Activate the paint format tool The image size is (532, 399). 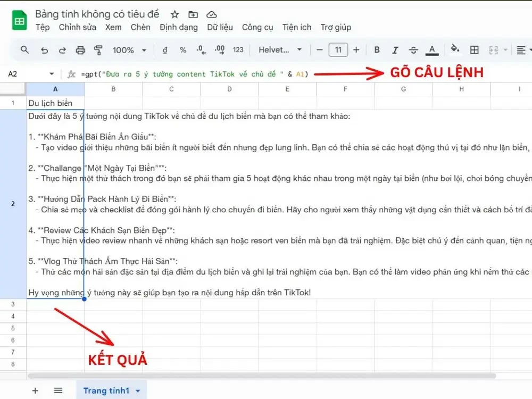98,50
